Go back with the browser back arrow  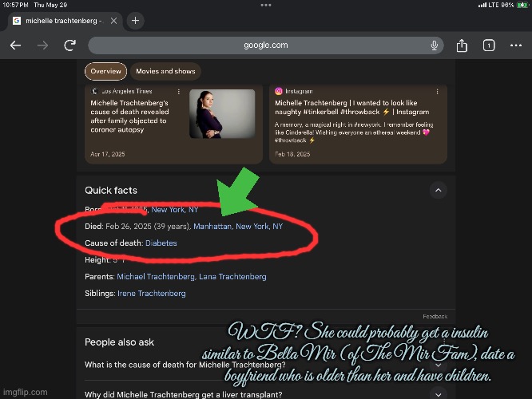(x=16, y=45)
